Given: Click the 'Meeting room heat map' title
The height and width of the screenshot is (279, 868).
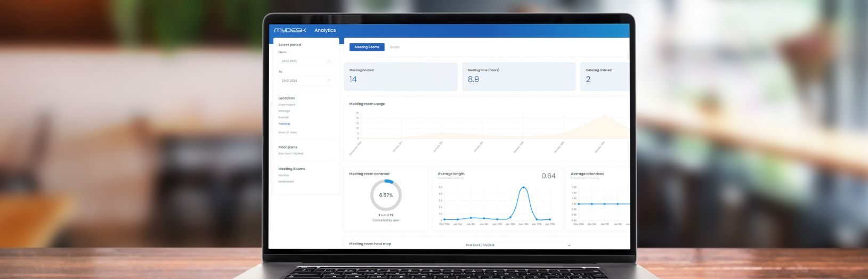Looking at the screenshot, I should coord(370,243).
